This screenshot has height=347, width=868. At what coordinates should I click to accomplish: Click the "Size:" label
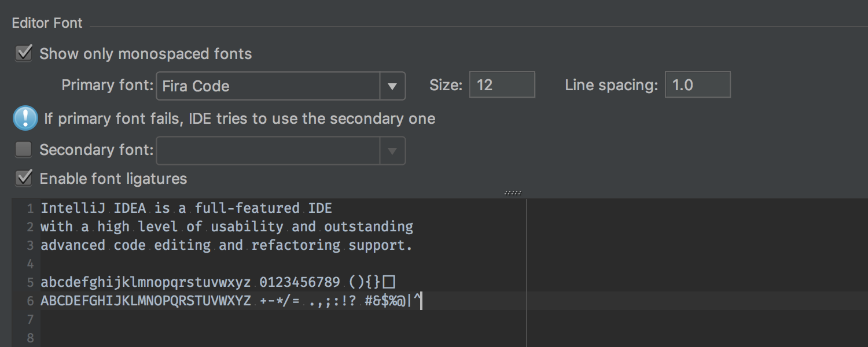pos(446,86)
